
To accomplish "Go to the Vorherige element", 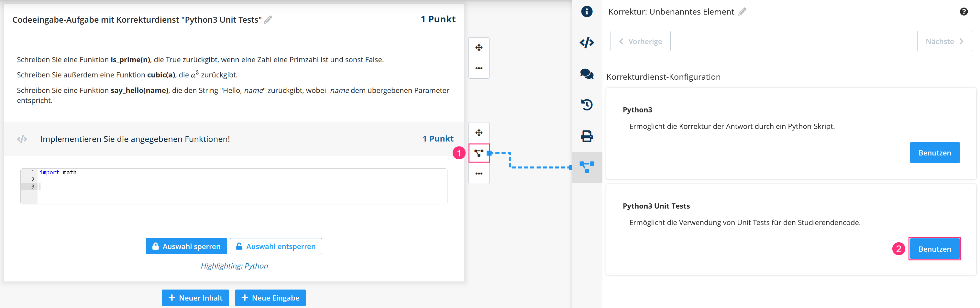I will click(640, 41).
